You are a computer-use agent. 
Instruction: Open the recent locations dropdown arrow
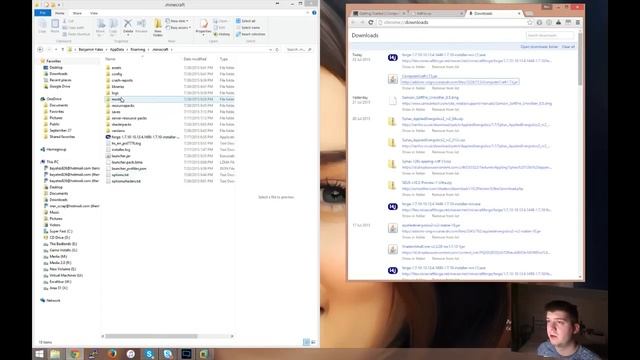pyautogui.click(x=56, y=49)
